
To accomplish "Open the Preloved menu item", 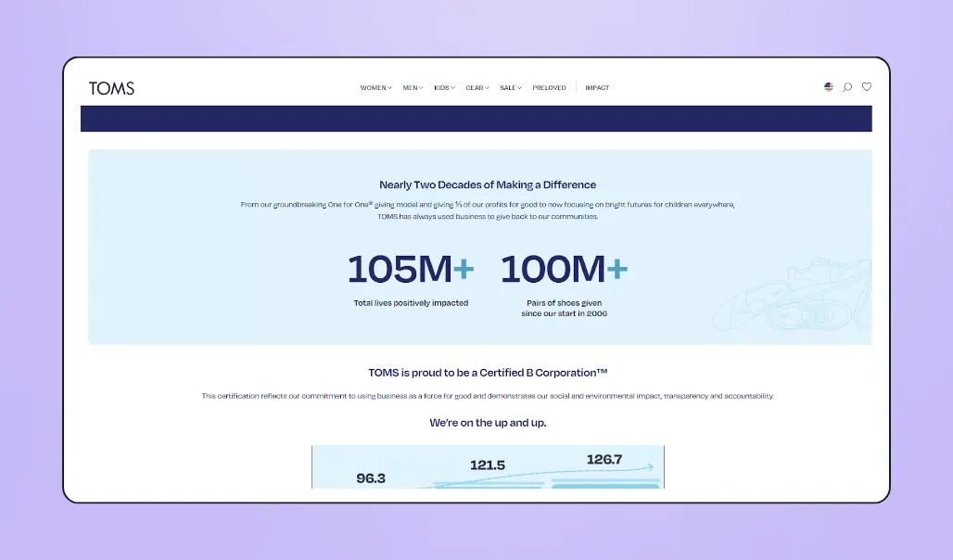I will (x=549, y=87).
